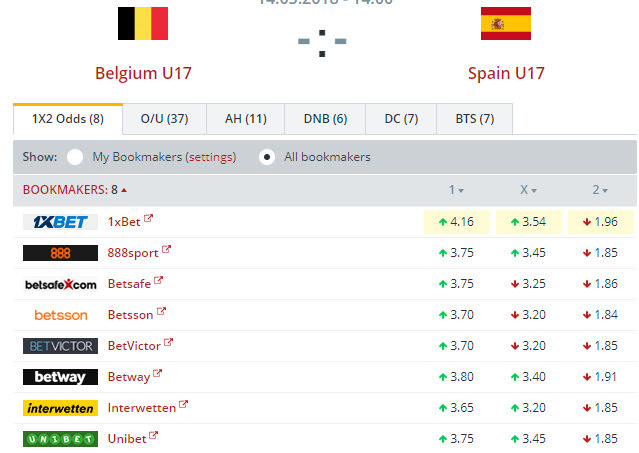Click the 1xBet bookmaker logo

point(60,222)
